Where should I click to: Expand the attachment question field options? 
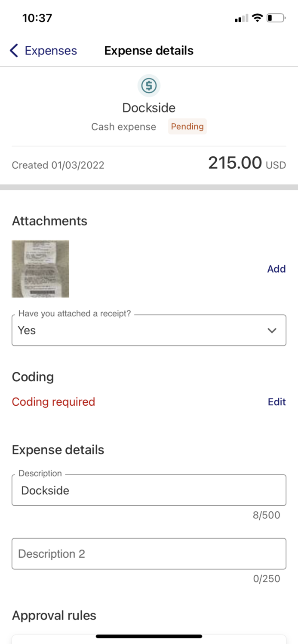coord(149,330)
